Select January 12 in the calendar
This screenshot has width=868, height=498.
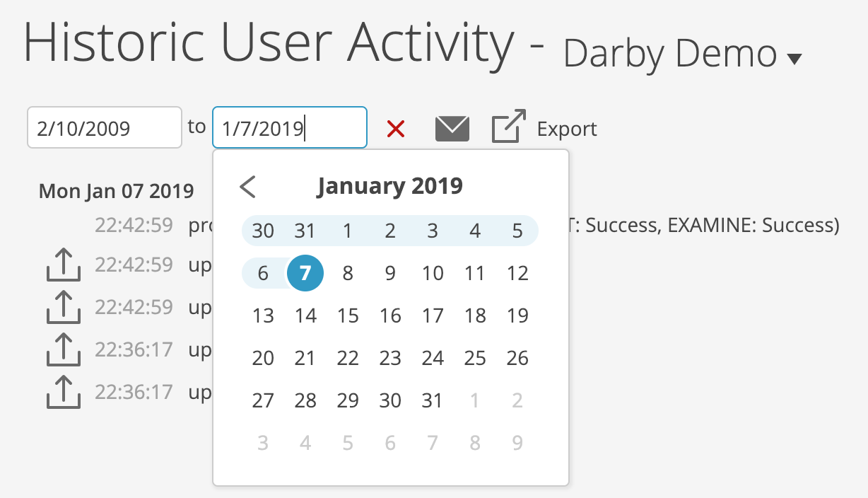click(x=517, y=273)
